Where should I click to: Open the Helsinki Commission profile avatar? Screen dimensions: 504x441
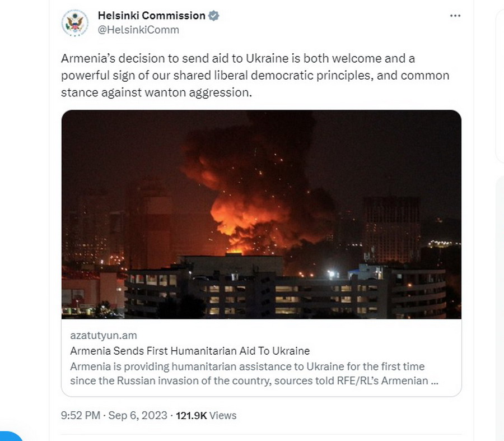75,22
